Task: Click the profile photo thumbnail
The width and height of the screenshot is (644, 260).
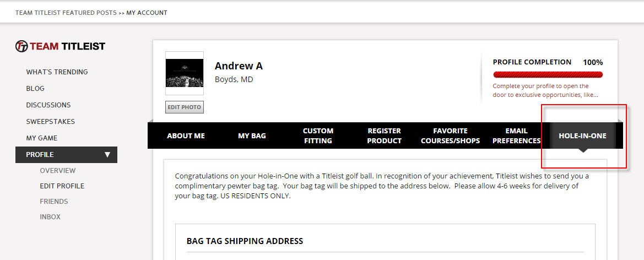Action: click(185, 73)
